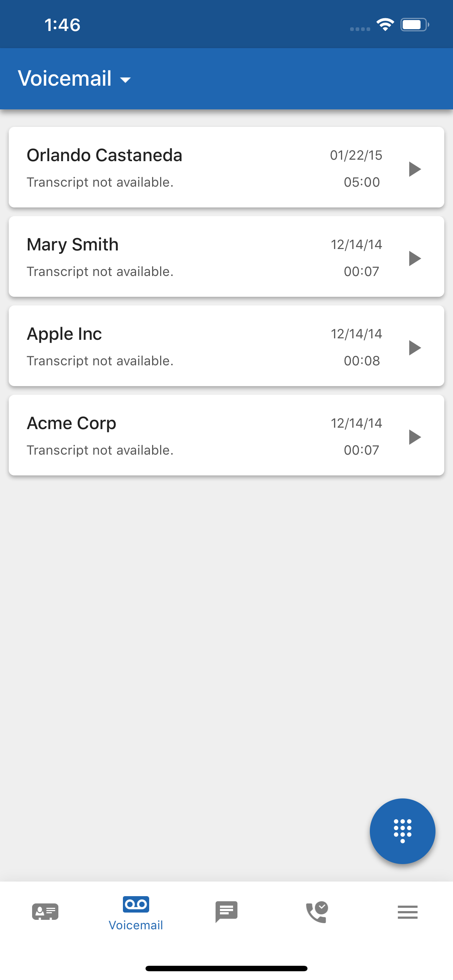Viewport: 453px width, 980px height.
Task: Play Orlando Castaneda's voicemail
Action: point(415,169)
